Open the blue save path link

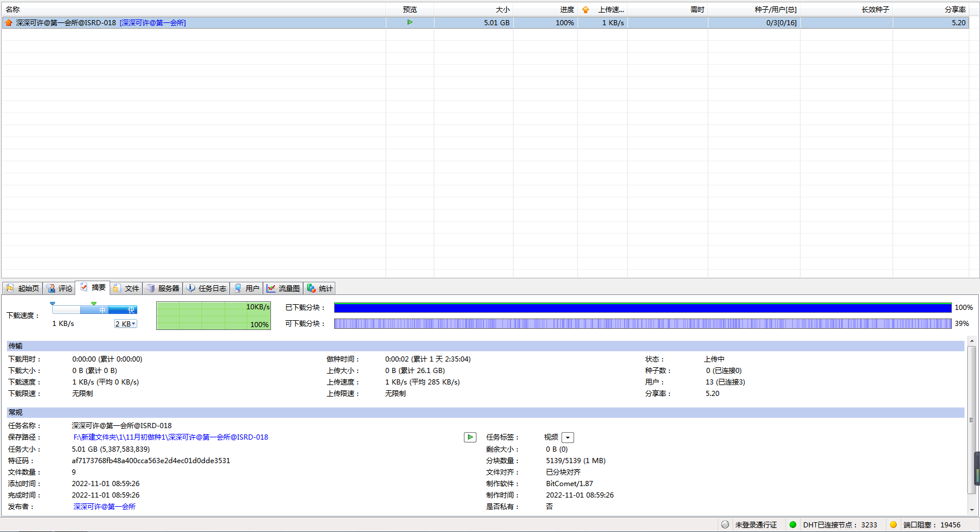(171, 437)
